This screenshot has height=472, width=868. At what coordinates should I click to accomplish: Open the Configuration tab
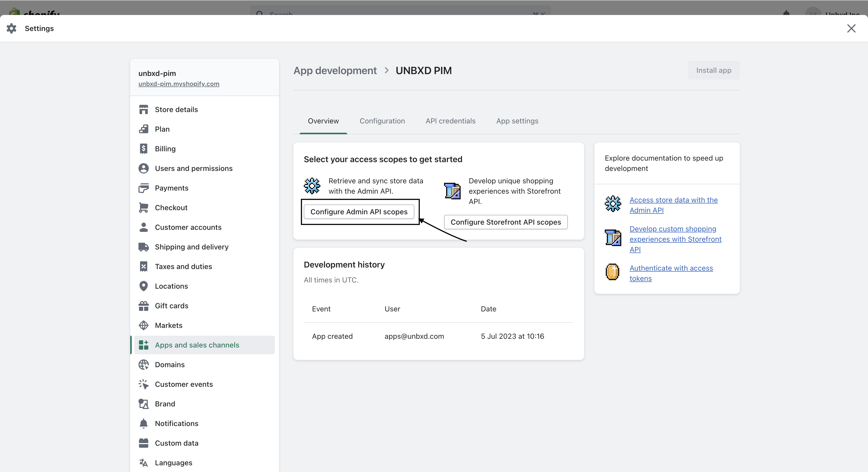(x=382, y=121)
